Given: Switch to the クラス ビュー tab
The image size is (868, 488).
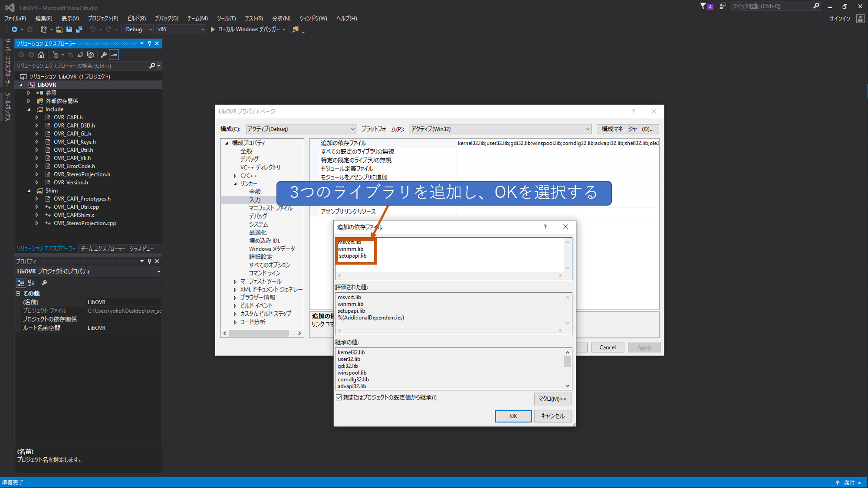Looking at the screenshot, I should pos(142,249).
